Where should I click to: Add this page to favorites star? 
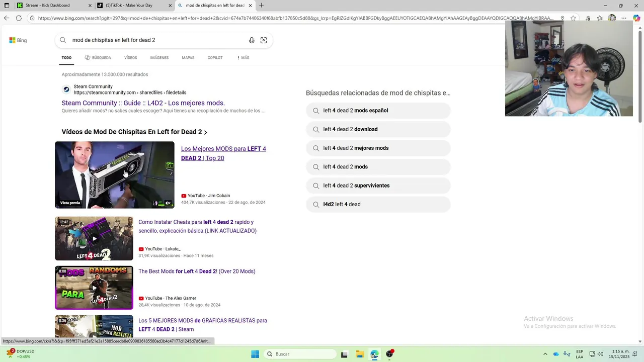coord(573,18)
